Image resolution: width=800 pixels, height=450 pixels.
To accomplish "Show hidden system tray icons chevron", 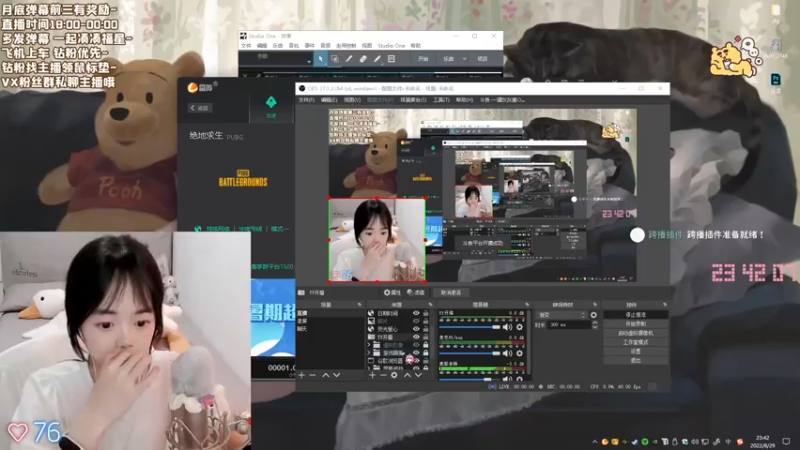I will pyautogui.click(x=594, y=442).
